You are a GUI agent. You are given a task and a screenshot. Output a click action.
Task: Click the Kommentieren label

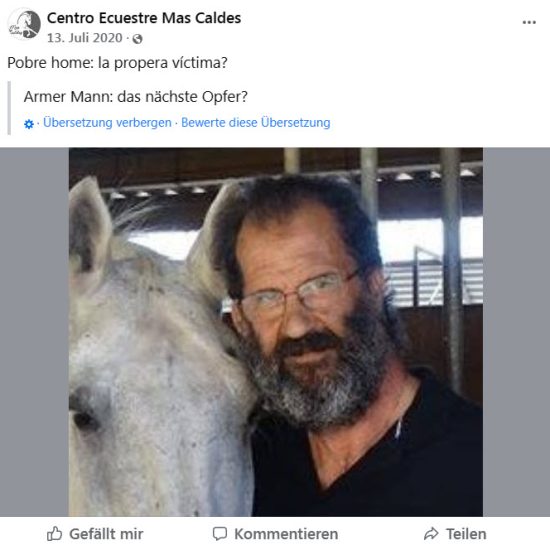pyautogui.click(x=286, y=534)
